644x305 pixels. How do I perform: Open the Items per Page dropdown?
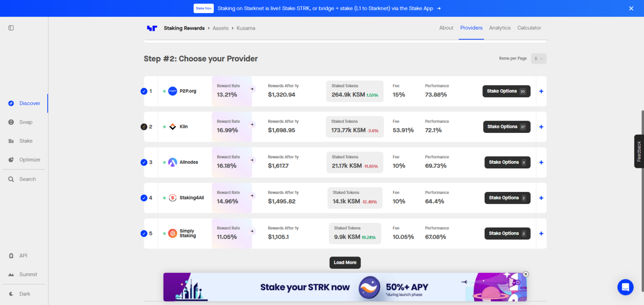coord(538,59)
